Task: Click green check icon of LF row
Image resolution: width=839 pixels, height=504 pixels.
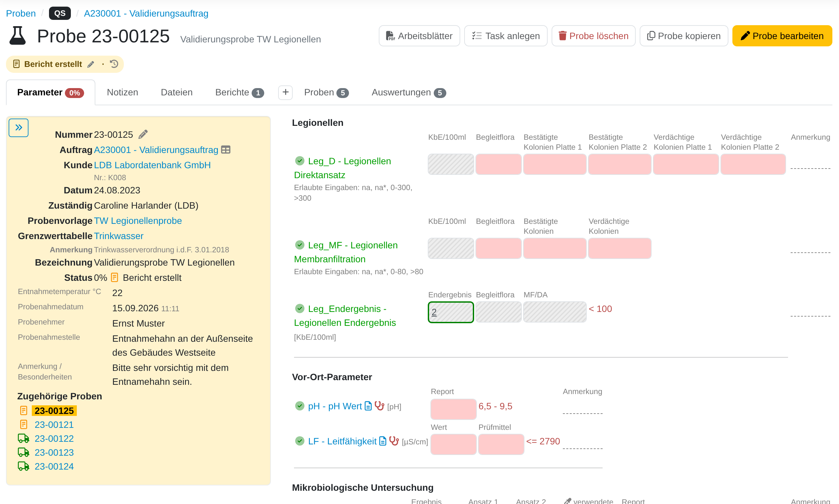Action: click(300, 441)
